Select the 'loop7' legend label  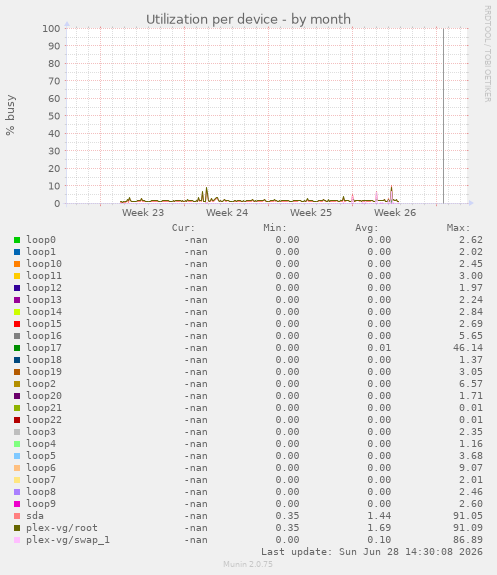41,480
